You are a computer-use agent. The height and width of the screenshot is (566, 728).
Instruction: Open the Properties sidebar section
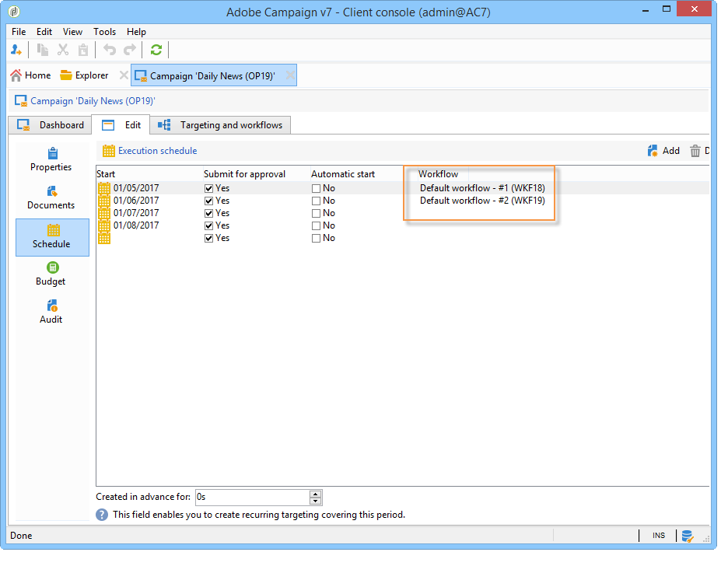(51, 159)
